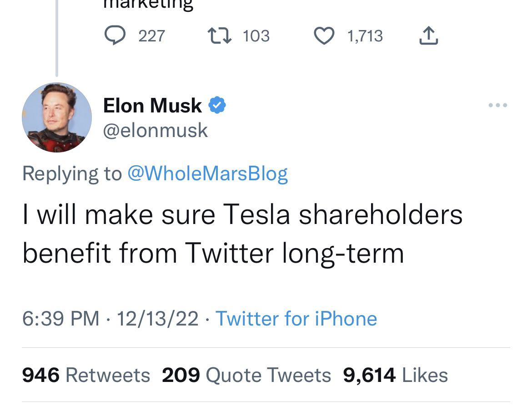Screen dimensions: 532x417
Task: Click the Twitter for iPhone source link
Action: click(x=296, y=319)
